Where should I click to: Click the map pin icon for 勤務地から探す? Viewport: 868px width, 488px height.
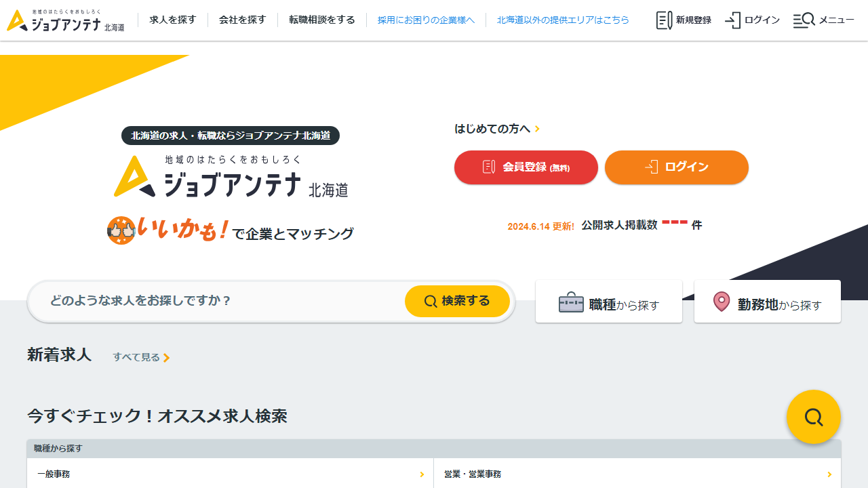[722, 302]
